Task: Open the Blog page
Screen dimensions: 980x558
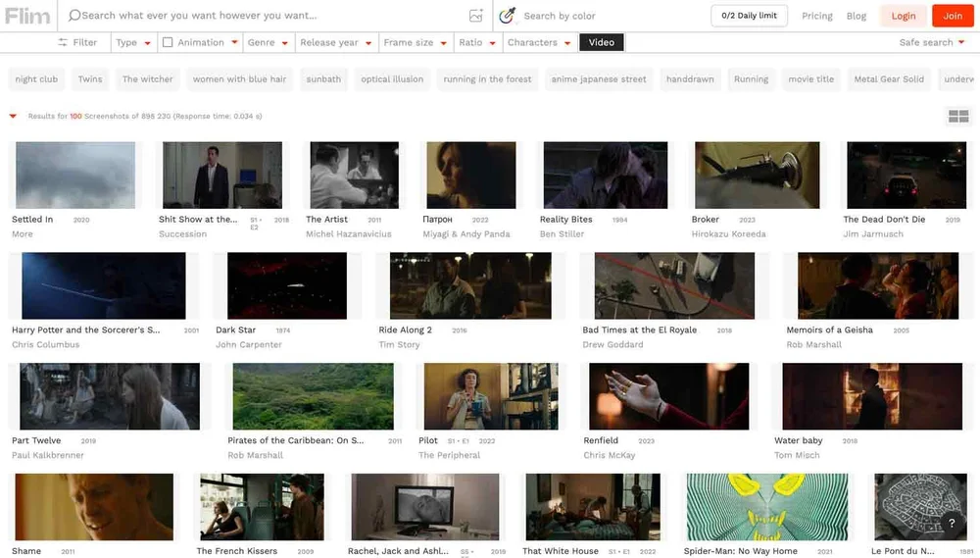Action: coord(857,16)
